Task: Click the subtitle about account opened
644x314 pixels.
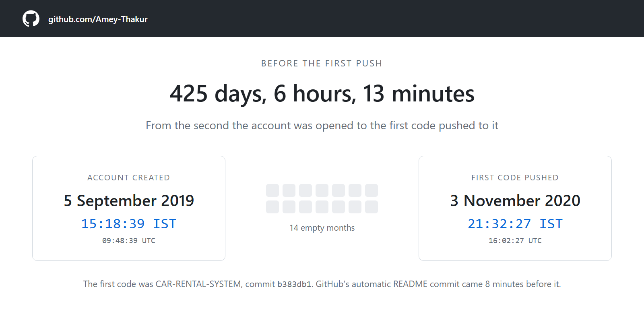Action: (x=322, y=126)
